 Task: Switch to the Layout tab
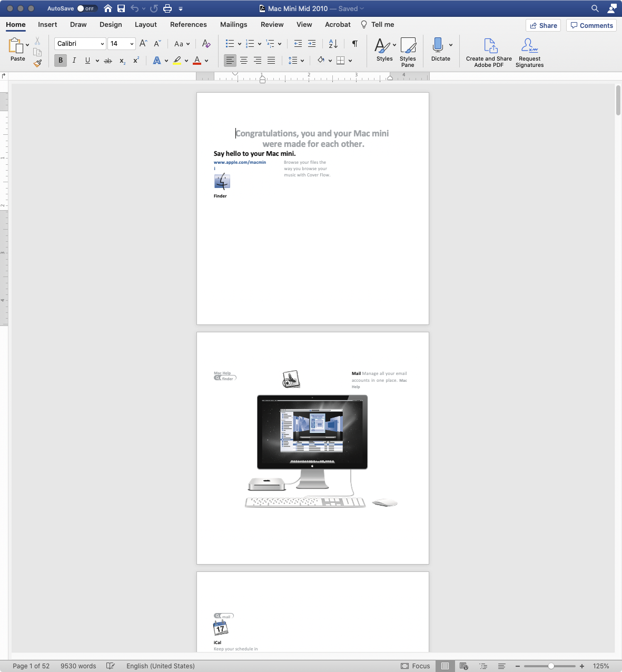[x=146, y=25]
